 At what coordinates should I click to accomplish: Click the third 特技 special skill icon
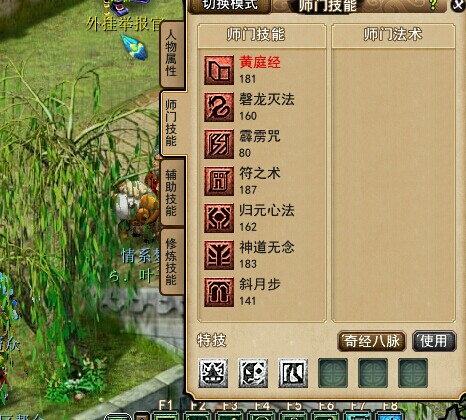click(x=293, y=373)
